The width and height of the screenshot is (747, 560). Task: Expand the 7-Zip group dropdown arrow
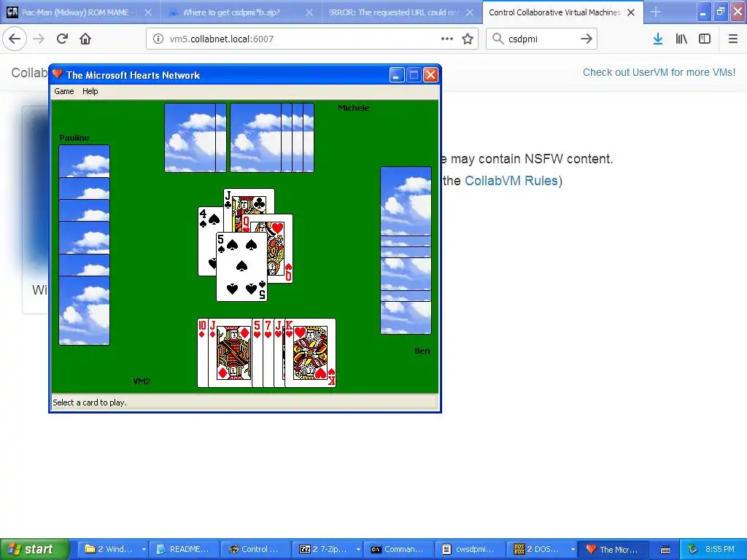click(358, 550)
